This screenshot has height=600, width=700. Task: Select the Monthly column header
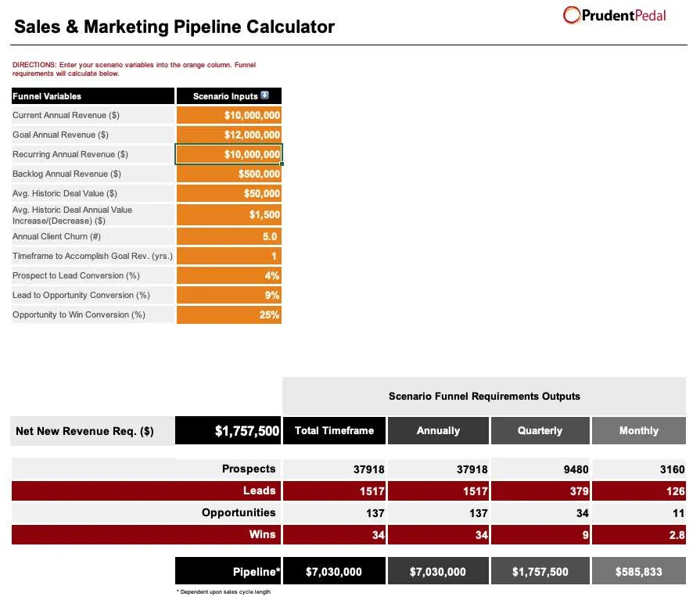638,430
